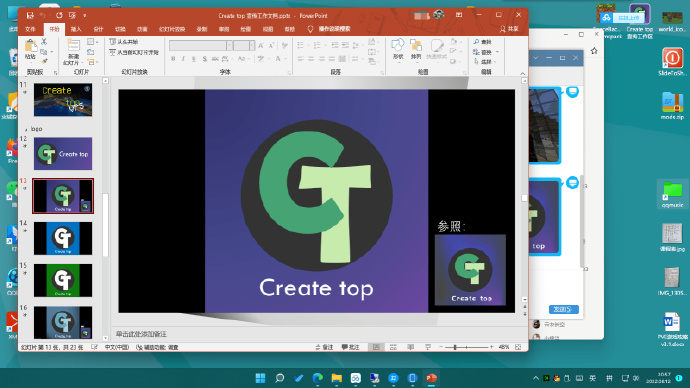Open the File tab

pyautogui.click(x=30, y=29)
